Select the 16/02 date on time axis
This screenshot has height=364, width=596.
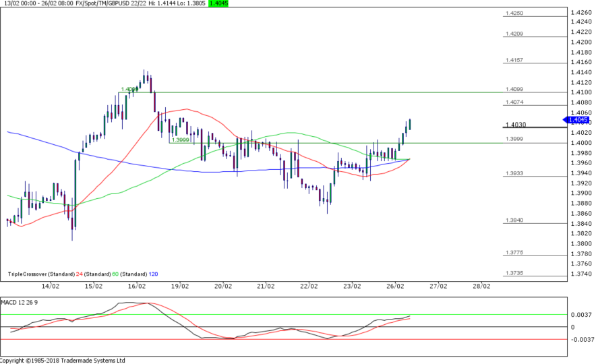pyautogui.click(x=136, y=286)
